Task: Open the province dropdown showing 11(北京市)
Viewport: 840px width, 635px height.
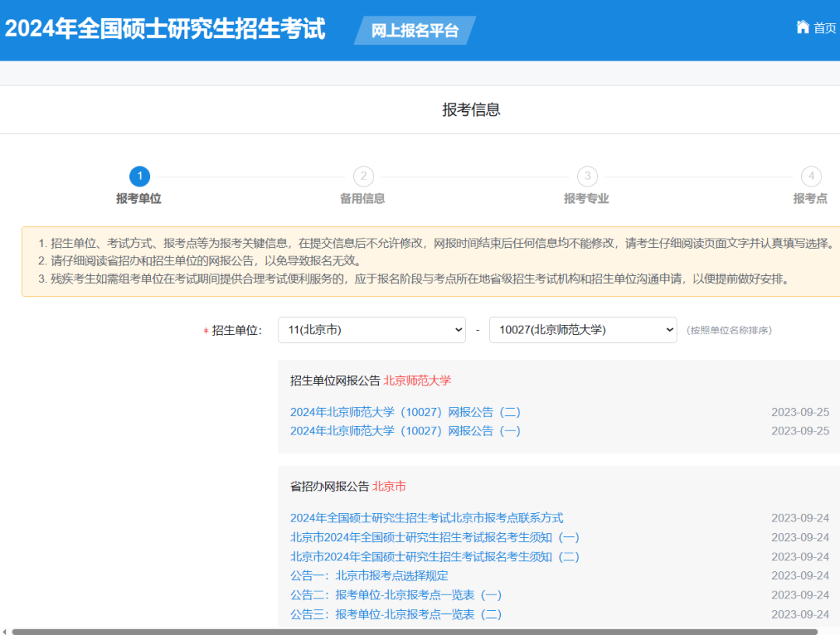Action: 372,330
